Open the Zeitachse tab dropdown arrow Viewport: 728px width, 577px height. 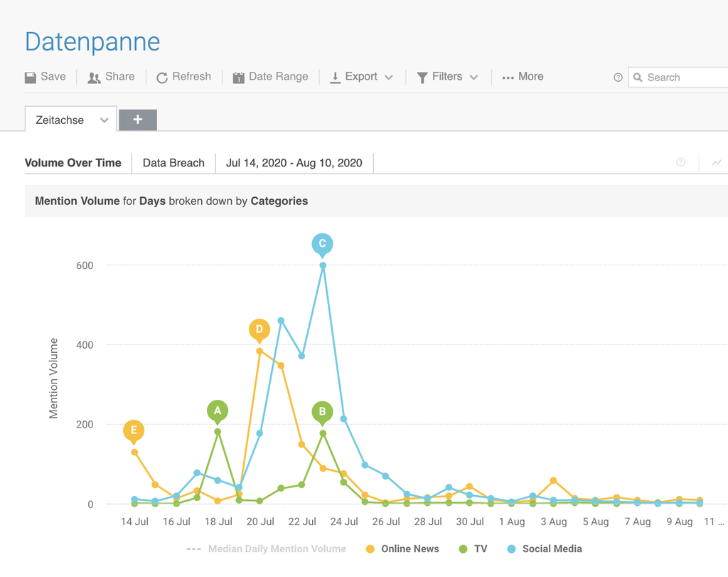(x=105, y=120)
